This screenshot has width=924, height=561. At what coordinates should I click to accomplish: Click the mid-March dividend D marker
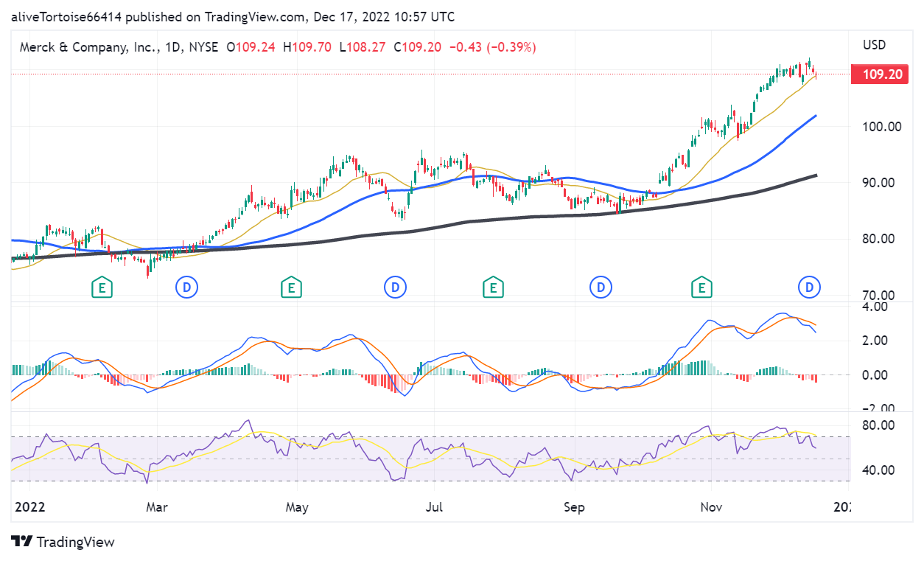[187, 288]
